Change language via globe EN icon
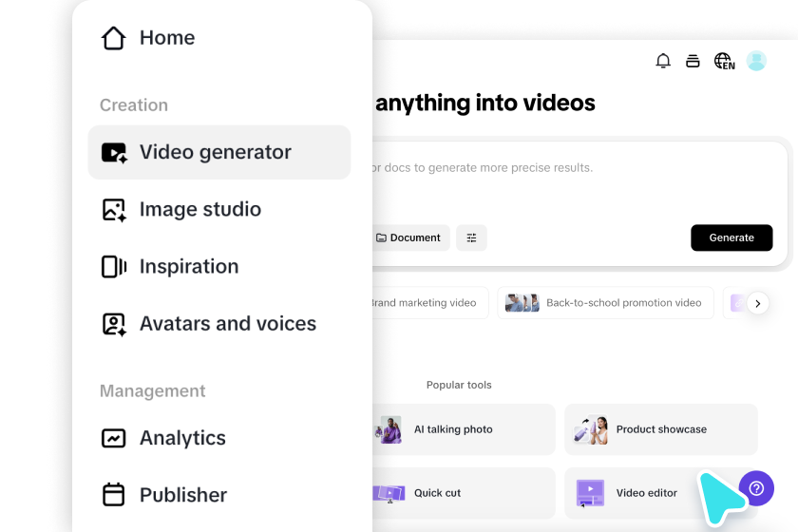Viewport: 798px width, 532px height. [724, 61]
